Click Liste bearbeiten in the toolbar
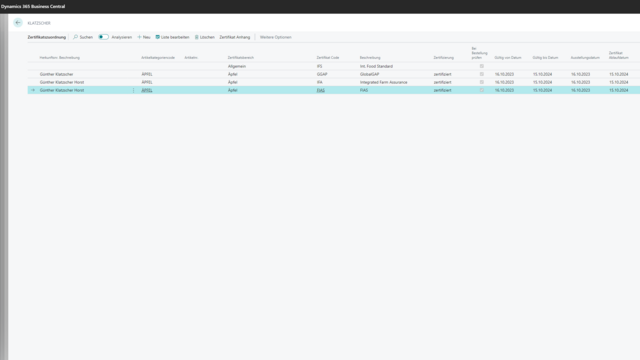Image resolution: width=640 pixels, height=360 pixels. tap(172, 37)
